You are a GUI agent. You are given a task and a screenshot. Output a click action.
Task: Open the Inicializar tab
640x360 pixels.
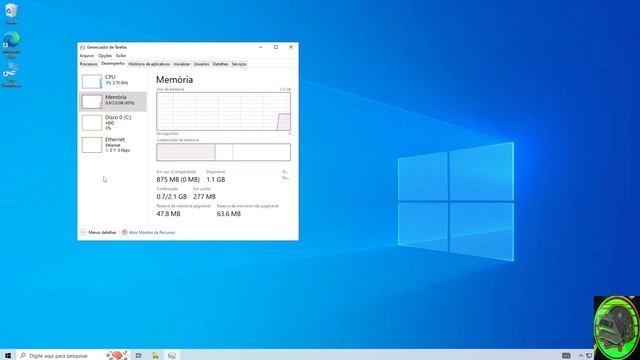coord(182,64)
